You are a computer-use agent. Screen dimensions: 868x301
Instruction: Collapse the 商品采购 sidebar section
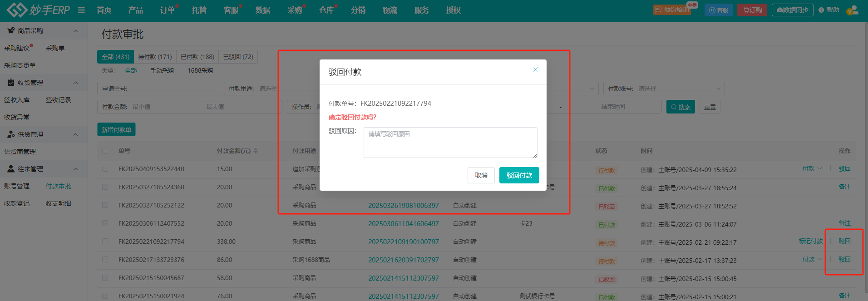(x=76, y=31)
